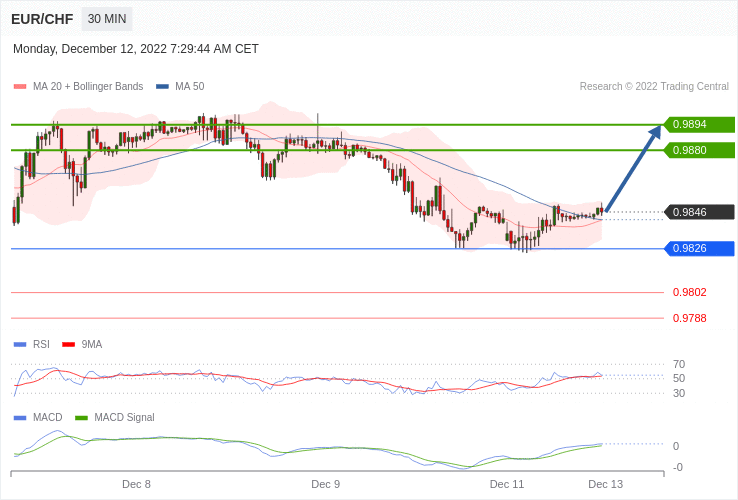Click the 0.9826 blue pivot label
Image resolution: width=738 pixels, height=500 pixels.
pyautogui.click(x=699, y=249)
